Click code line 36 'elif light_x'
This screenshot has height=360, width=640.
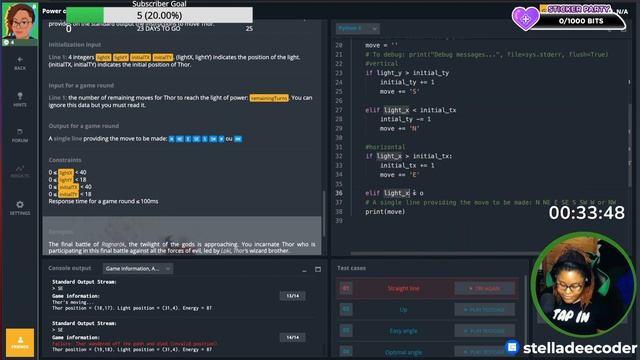pos(394,193)
